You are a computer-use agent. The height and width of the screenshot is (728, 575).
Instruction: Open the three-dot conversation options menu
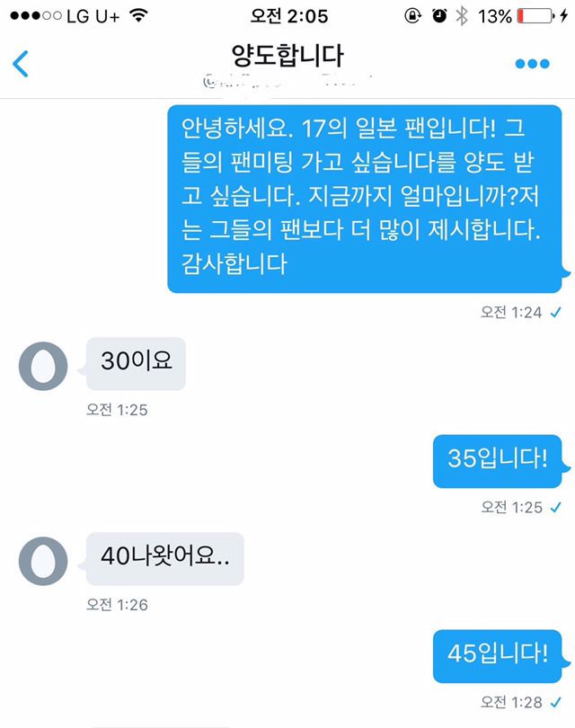click(x=532, y=64)
